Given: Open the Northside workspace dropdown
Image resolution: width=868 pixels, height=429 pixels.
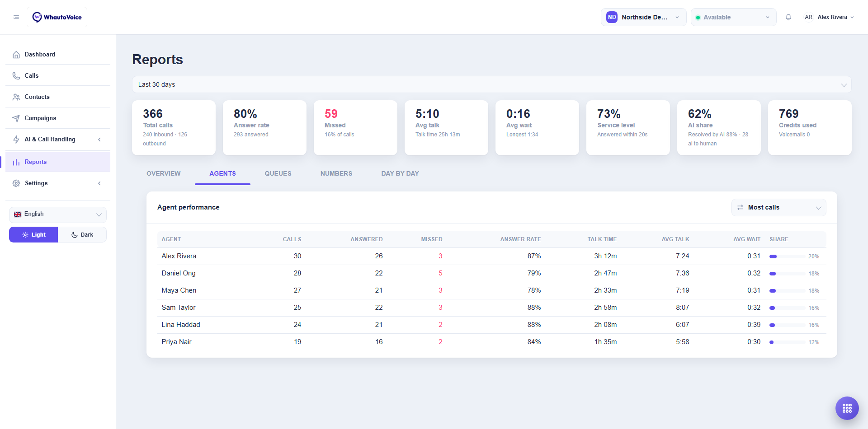Looking at the screenshot, I should (x=643, y=17).
